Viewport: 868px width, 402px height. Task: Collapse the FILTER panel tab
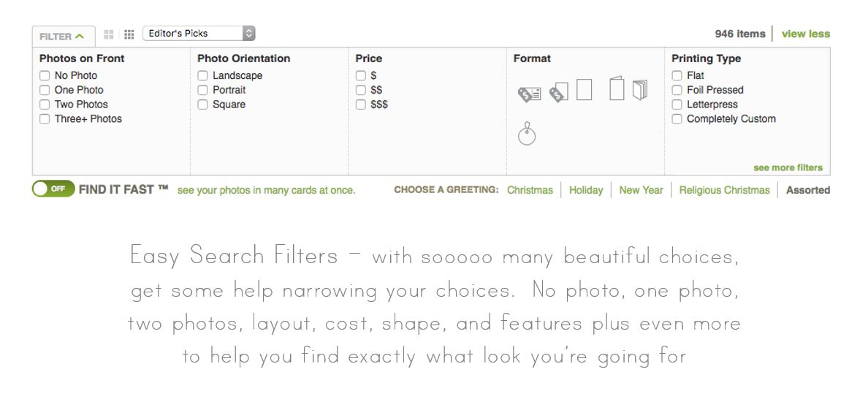tap(63, 37)
